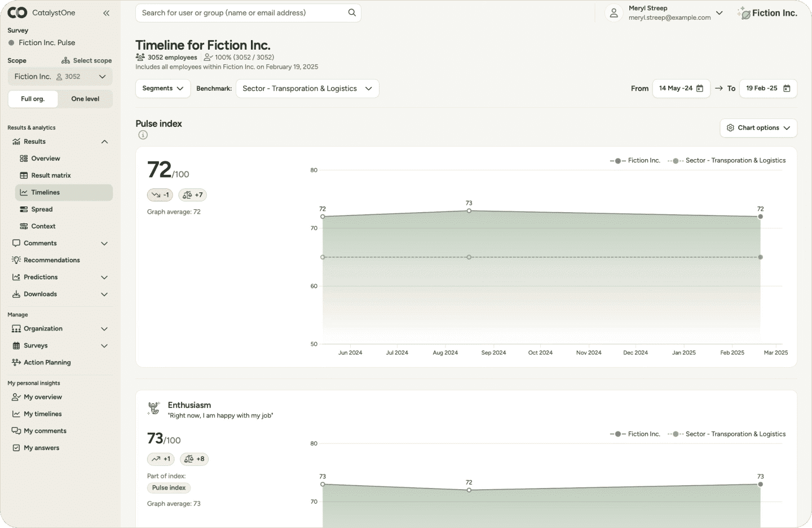Open the Segments dropdown
This screenshot has width=812, height=528.
163,89
